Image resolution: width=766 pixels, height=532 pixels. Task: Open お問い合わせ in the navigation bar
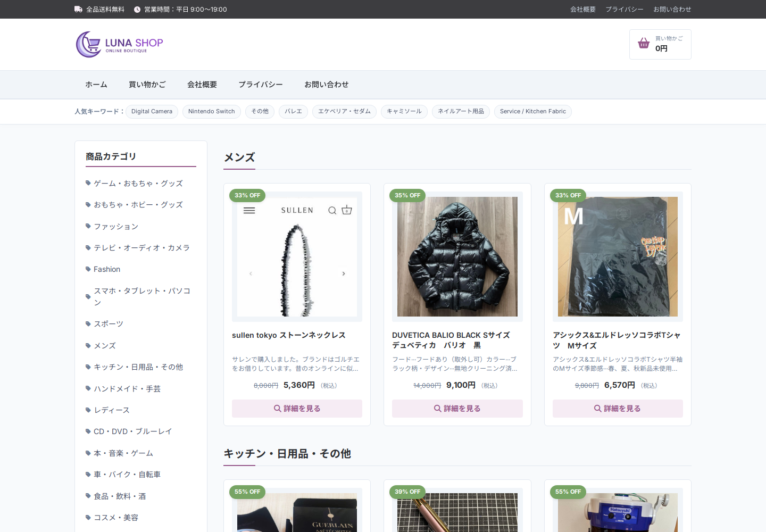(327, 85)
